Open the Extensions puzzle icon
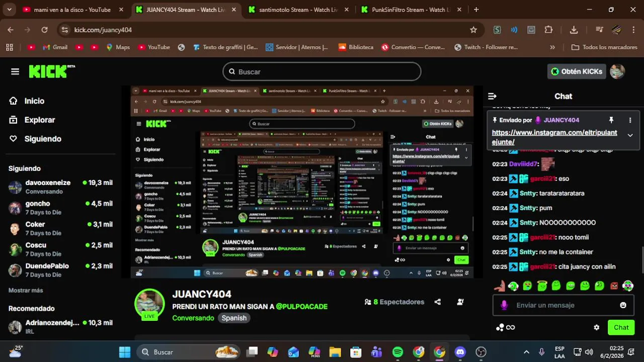644x362 pixels. coord(548,30)
